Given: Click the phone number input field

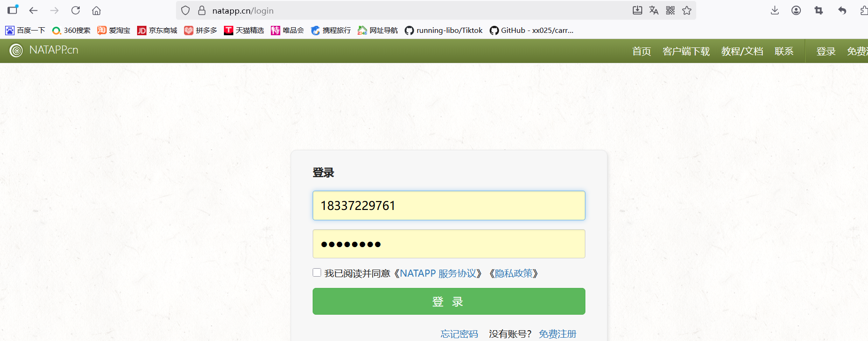Looking at the screenshot, I should pyautogui.click(x=449, y=205).
